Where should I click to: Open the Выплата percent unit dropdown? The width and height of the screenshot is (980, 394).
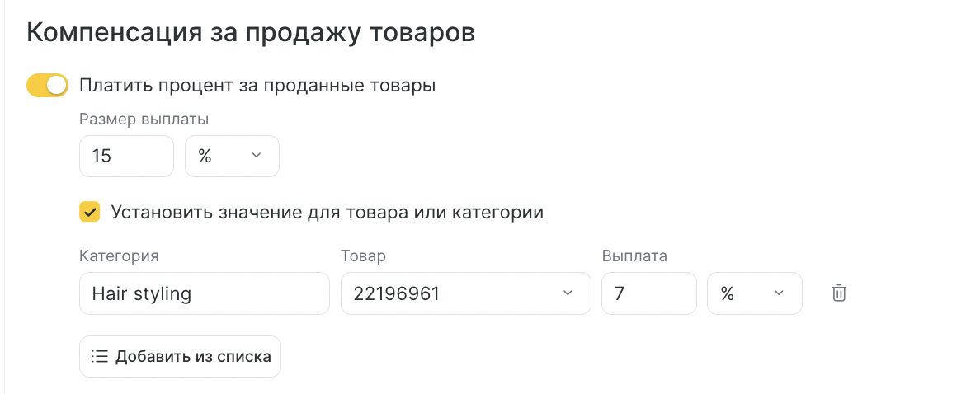point(754,293)
